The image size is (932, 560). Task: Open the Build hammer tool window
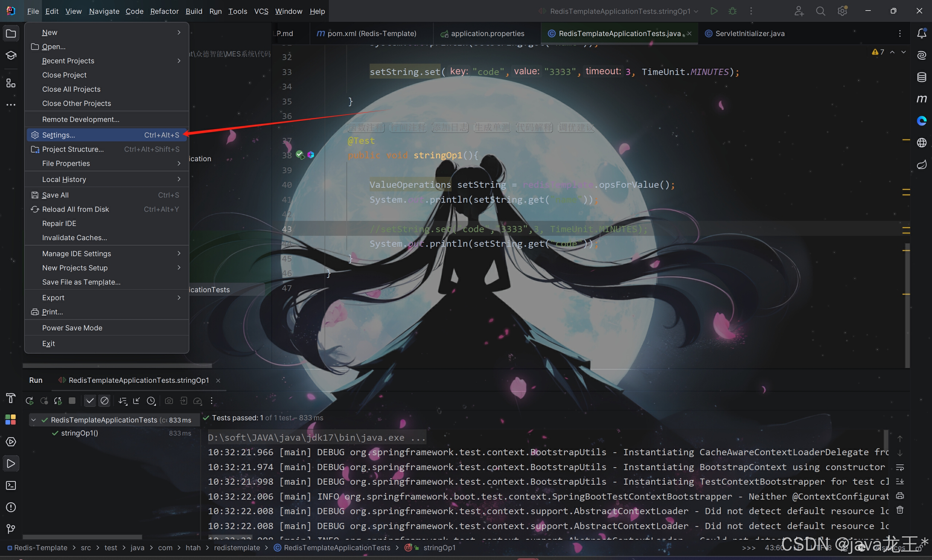coord(11,398)
